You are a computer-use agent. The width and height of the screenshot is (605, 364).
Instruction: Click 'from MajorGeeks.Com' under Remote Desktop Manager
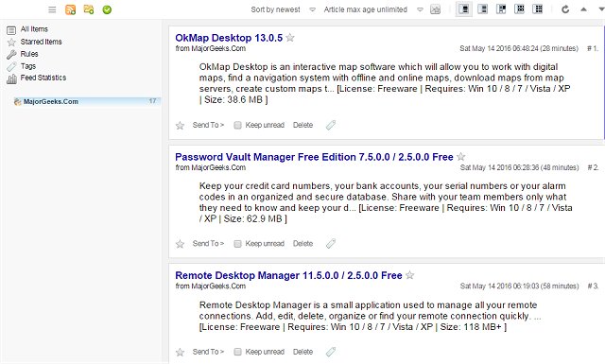[x=210, y=286]
